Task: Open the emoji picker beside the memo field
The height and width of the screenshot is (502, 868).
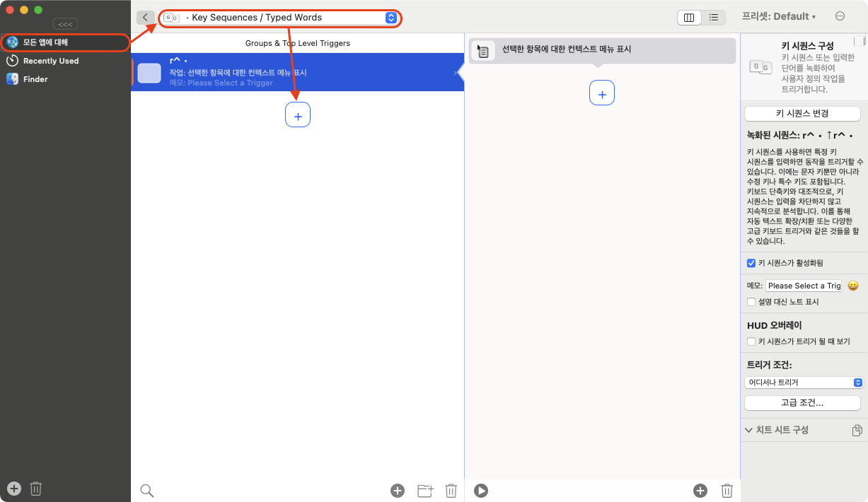Action: pos(853,286)
